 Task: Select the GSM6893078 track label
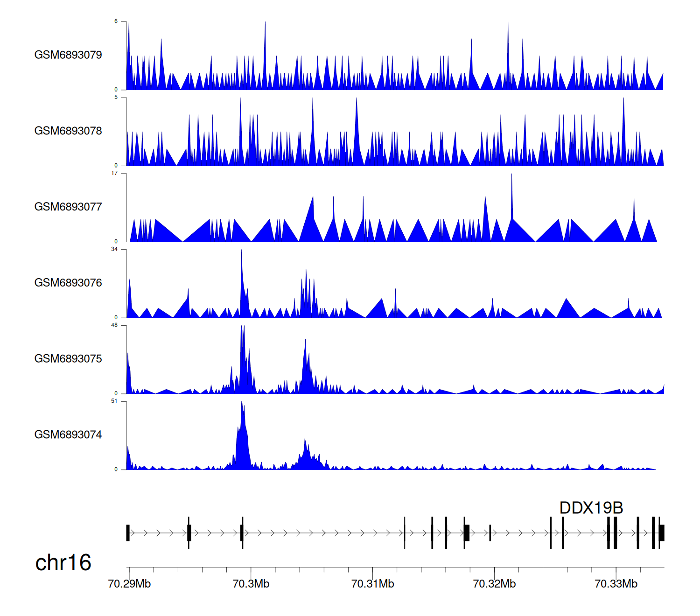point(68,131)
